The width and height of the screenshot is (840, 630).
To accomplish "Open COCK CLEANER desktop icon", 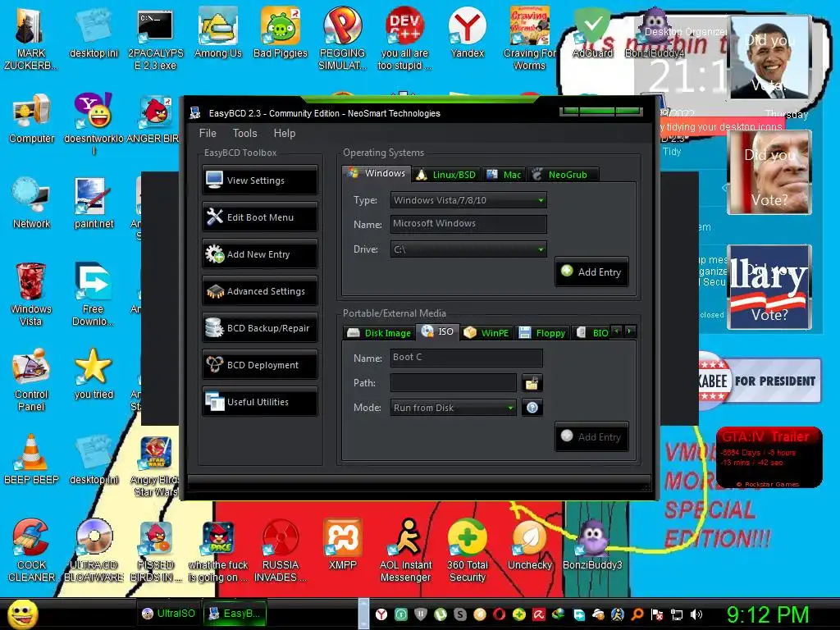I will 31,550.
